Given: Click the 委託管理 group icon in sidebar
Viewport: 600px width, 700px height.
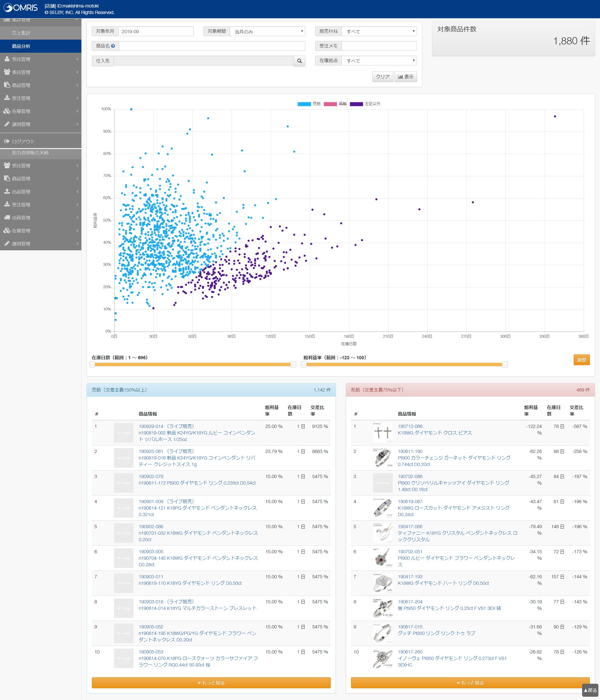Looking at the screenshot, I should (x=7, y=72).
